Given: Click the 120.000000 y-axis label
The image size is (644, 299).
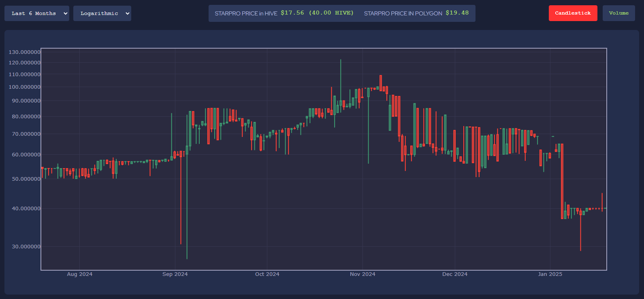Looking at the screenshot, I should (25, 63).
